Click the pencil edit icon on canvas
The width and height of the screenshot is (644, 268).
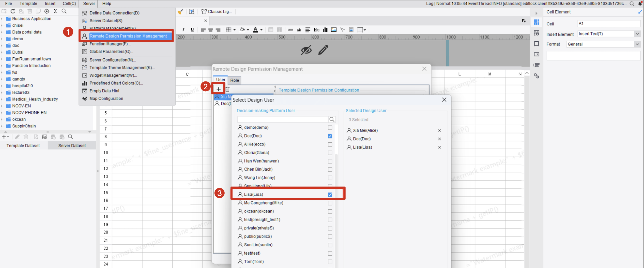(323, 50)
